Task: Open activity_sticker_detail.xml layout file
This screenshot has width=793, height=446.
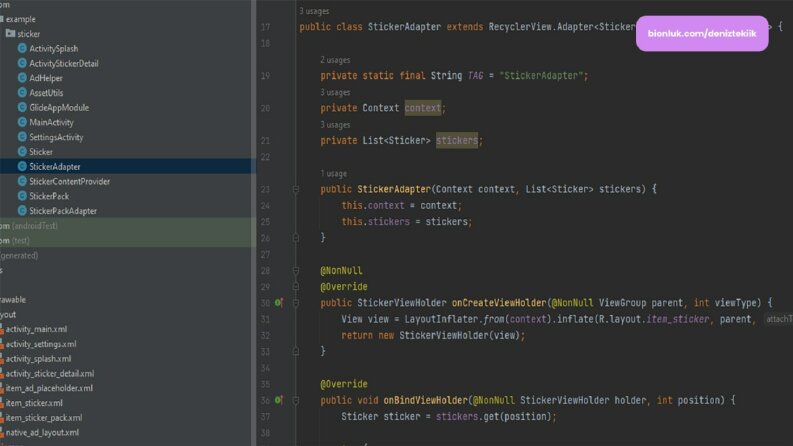Action: [50, 373]
